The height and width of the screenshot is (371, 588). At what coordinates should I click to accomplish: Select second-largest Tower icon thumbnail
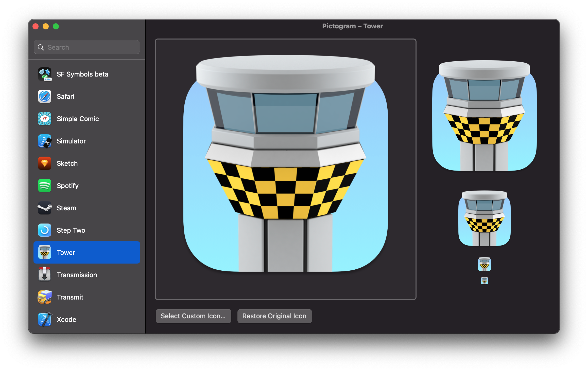(484, 218)
